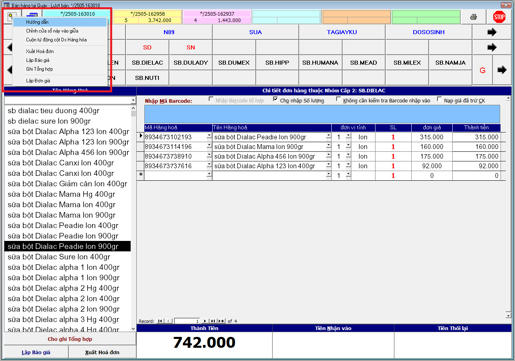The width and height of the screenshot is (515, 361).
Task: Toggle the 'Chọ nhập Số lượng' checkbox
Action: coord(275,99)
